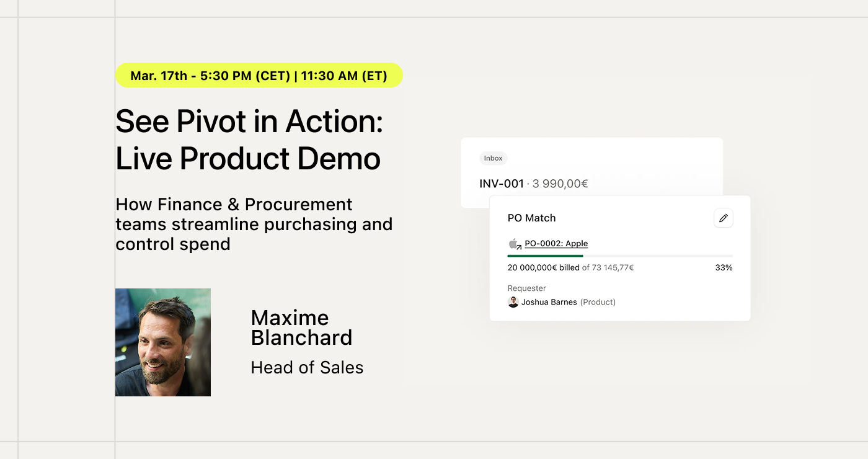This screenshot has height=459, width=868.
Task: Click the 33% billed percentage
Action: point(724,268)
